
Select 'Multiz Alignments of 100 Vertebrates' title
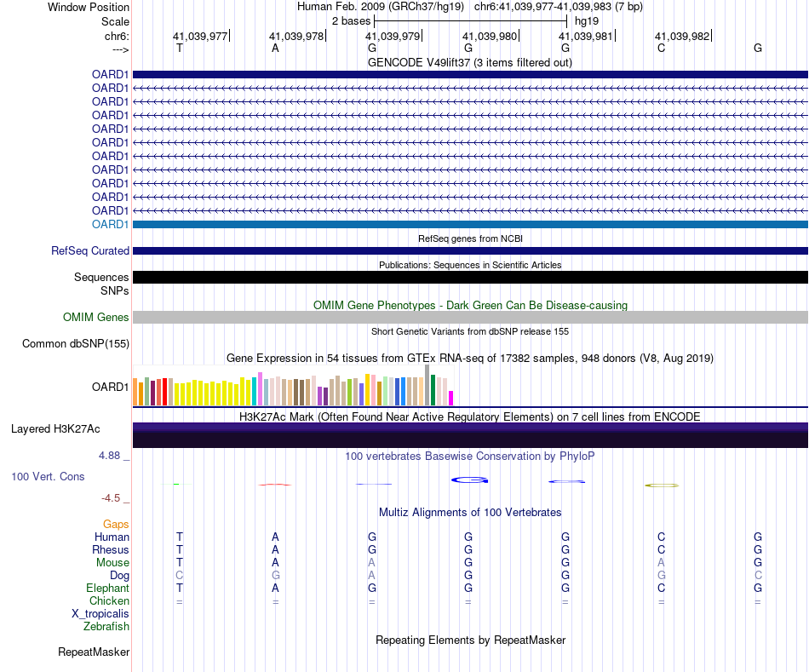[x=470, y=513]
